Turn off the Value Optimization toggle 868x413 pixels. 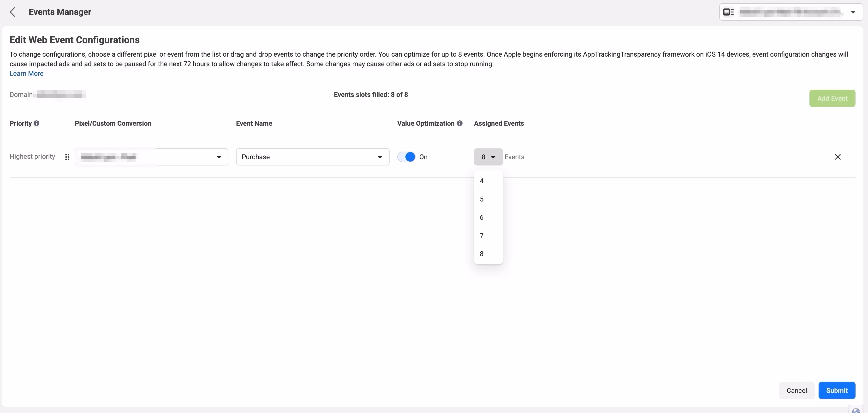coord(406,157)
